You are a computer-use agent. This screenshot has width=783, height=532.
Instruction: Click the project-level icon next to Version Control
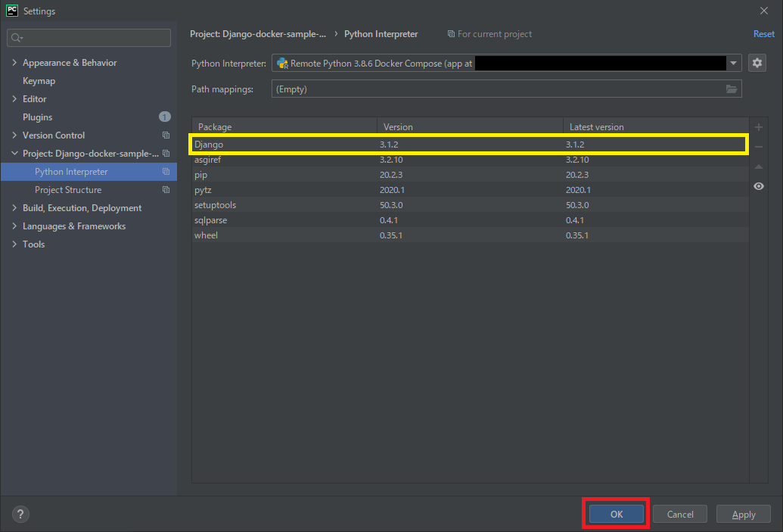pos(166,135)
